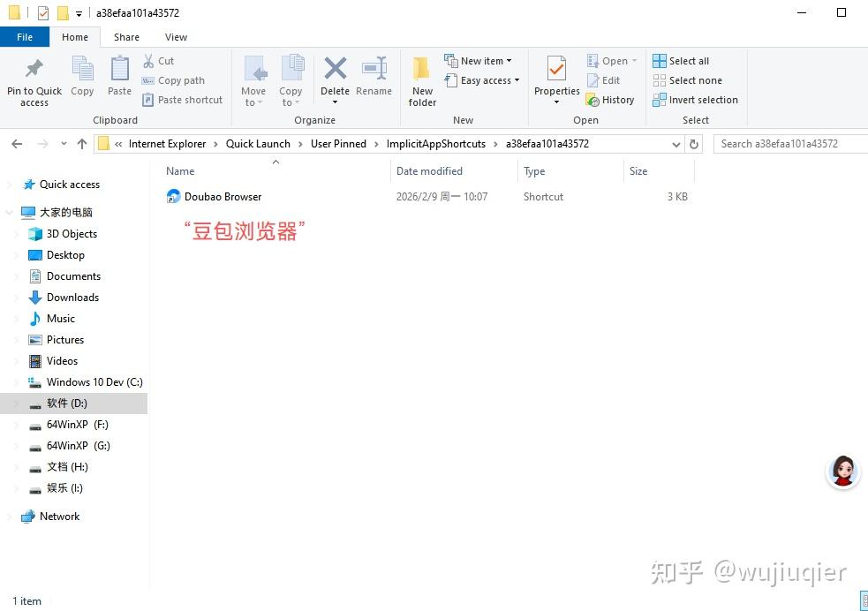Create a New folder
868x611 pixels.
[422, 81]
